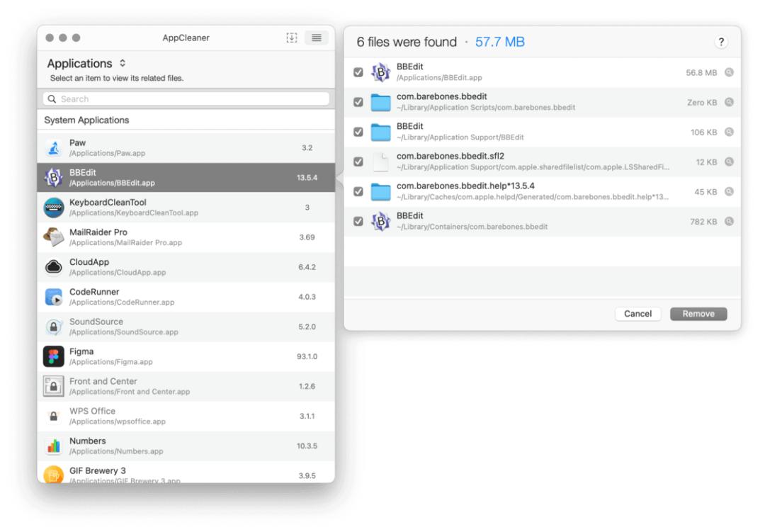
Task: Select the GIF Brewery 3 row
Action: [x=186, y=472]
